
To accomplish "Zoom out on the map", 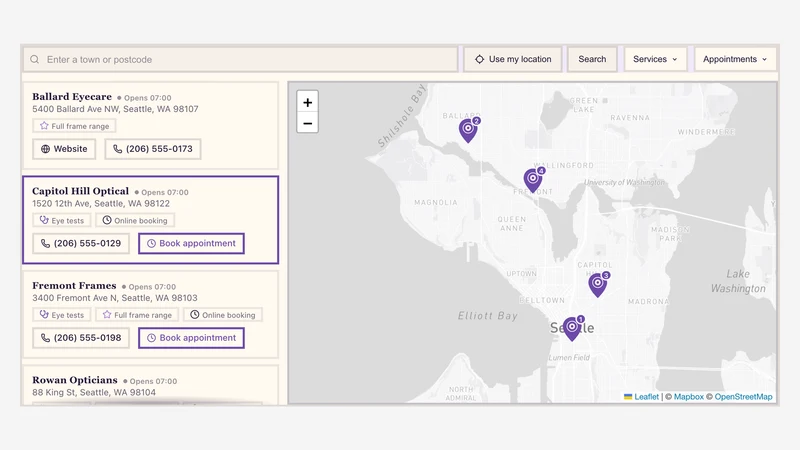I will pos(308,123).
